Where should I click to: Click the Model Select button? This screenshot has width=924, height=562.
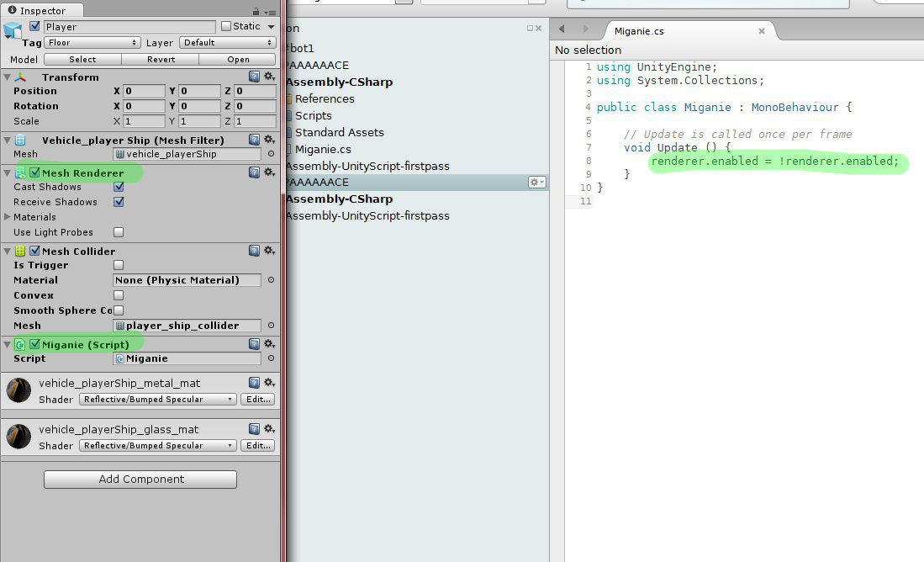pyautogui.click(x=82, y=60)
